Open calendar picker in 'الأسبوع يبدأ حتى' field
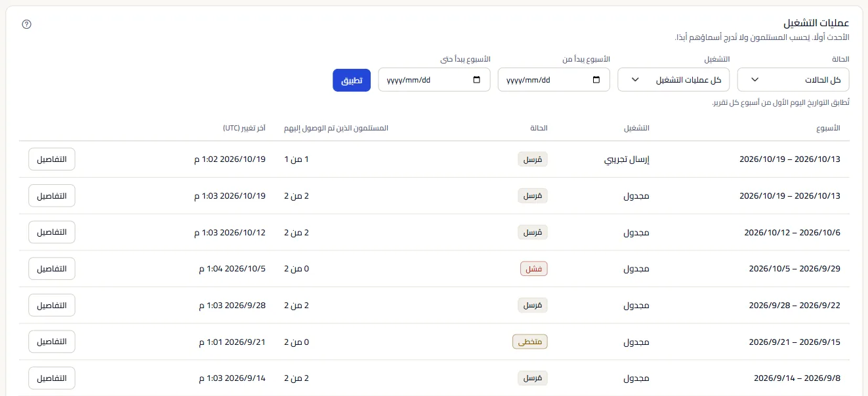 (x=476, y=80)
